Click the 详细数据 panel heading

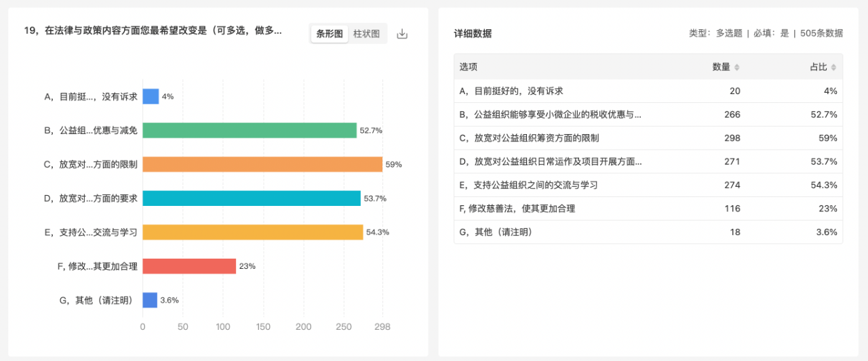click(473, 33)
